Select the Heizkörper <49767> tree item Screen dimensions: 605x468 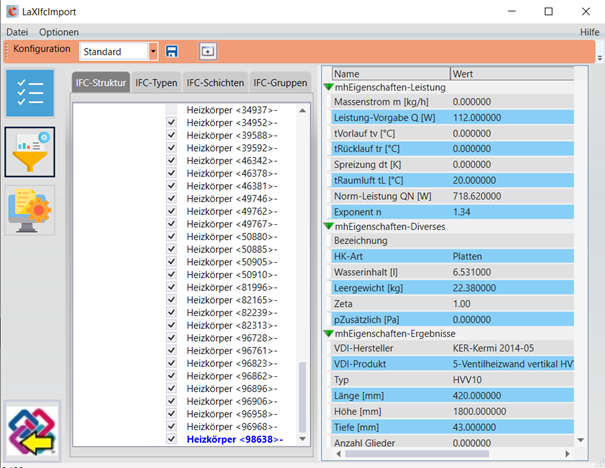click(x=232, y=224)
